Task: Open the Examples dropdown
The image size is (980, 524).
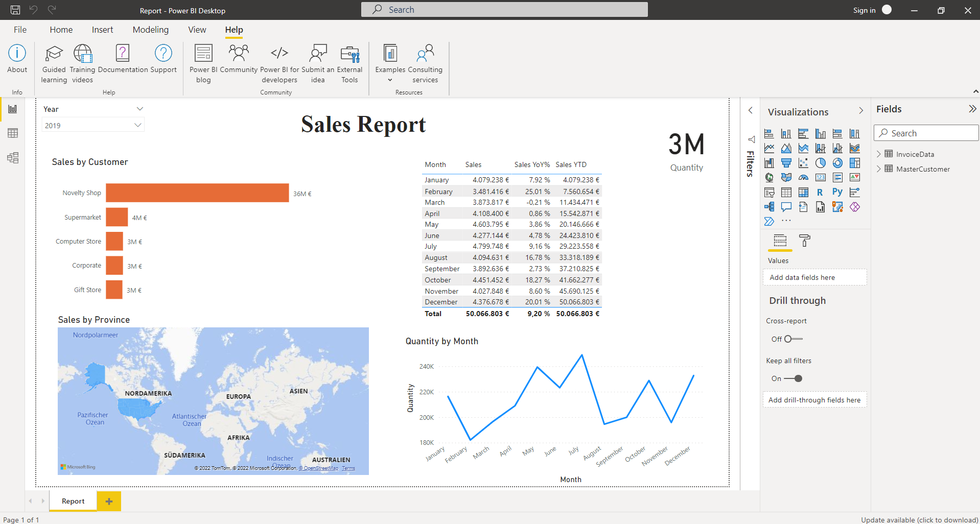Action: coord(390,65)
